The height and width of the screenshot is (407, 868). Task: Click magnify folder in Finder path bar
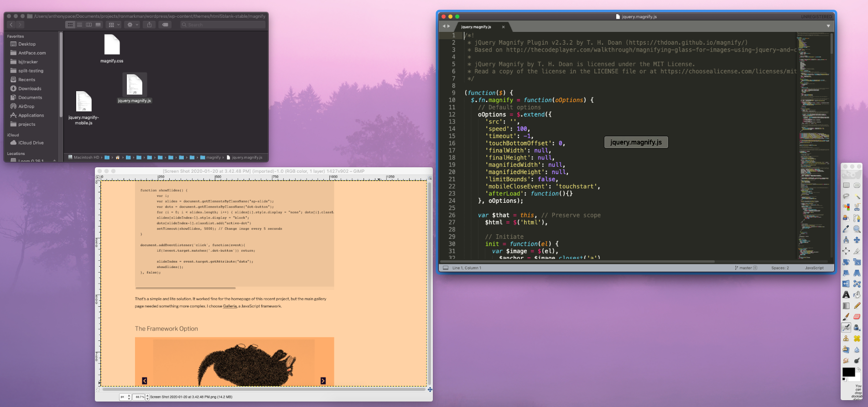tap(210, 157)
